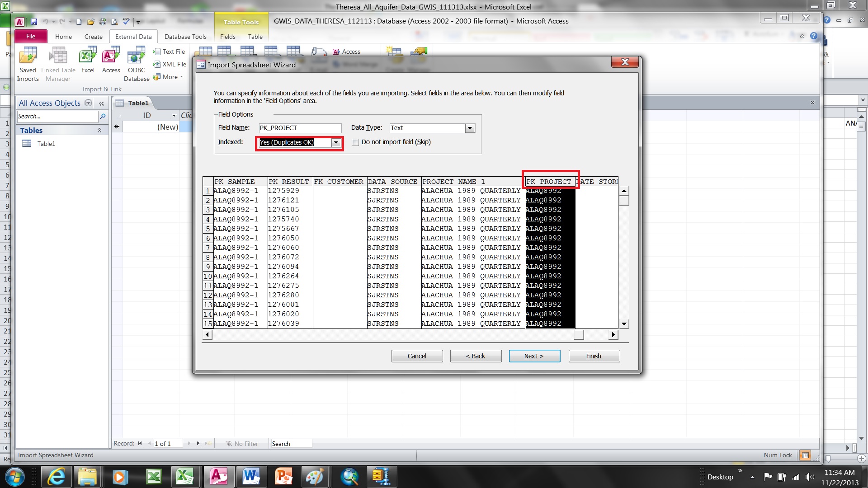Select the Excel import icon
868x488 pixels.
click(x=88, y=60)
